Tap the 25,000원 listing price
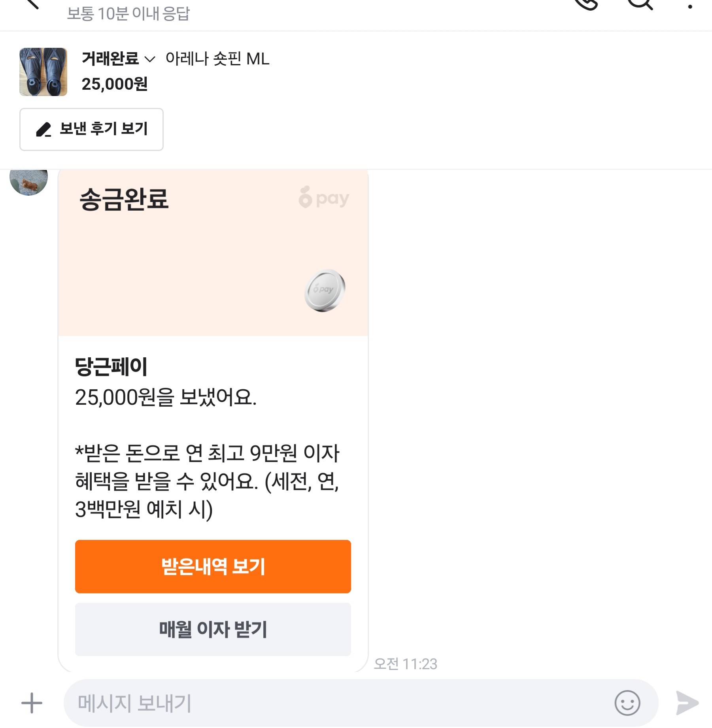The height and width of the screenshot is (728, 712). (115, 84)
